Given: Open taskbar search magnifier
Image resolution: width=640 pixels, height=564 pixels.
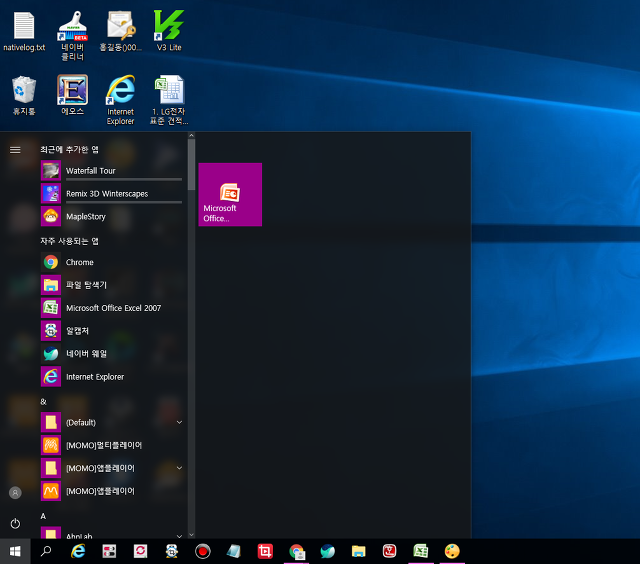Looking at the screenshot, I should 46,551.
